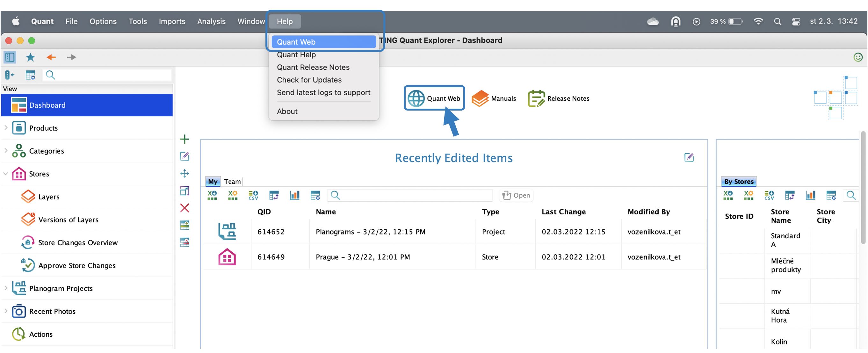Click the green smiley feedback icon

(x=858, y=57)
